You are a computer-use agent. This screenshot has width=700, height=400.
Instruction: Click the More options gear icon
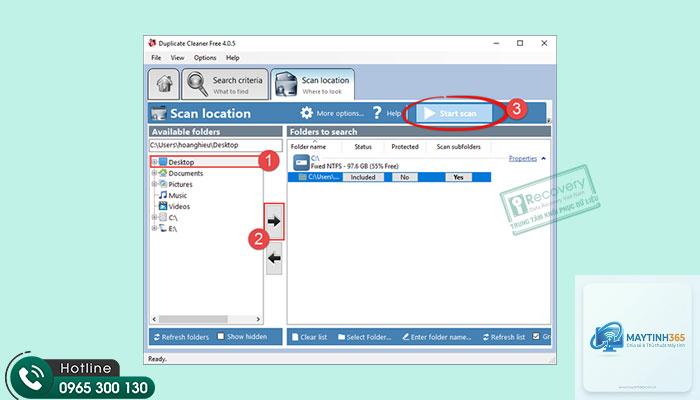306,113
